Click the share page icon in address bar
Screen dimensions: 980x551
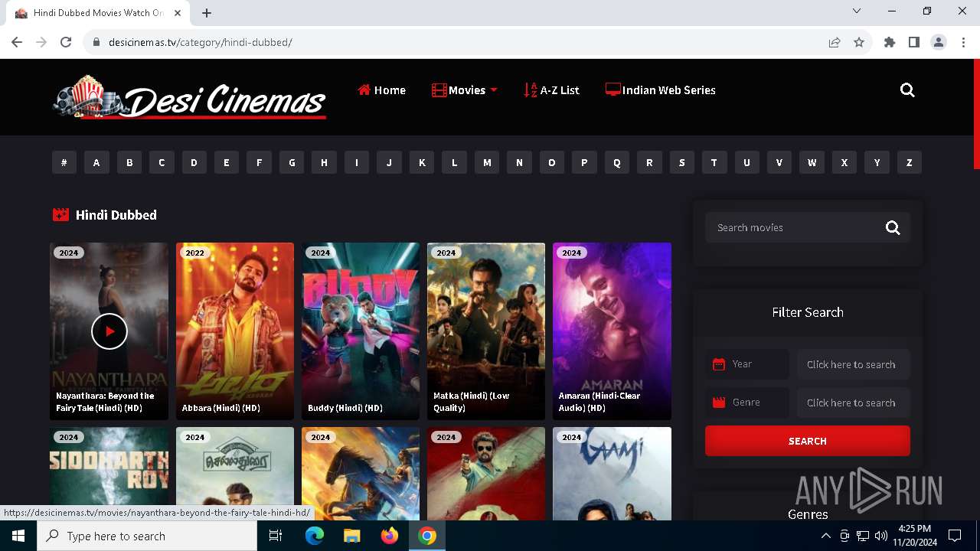click(x=835, y=42)
